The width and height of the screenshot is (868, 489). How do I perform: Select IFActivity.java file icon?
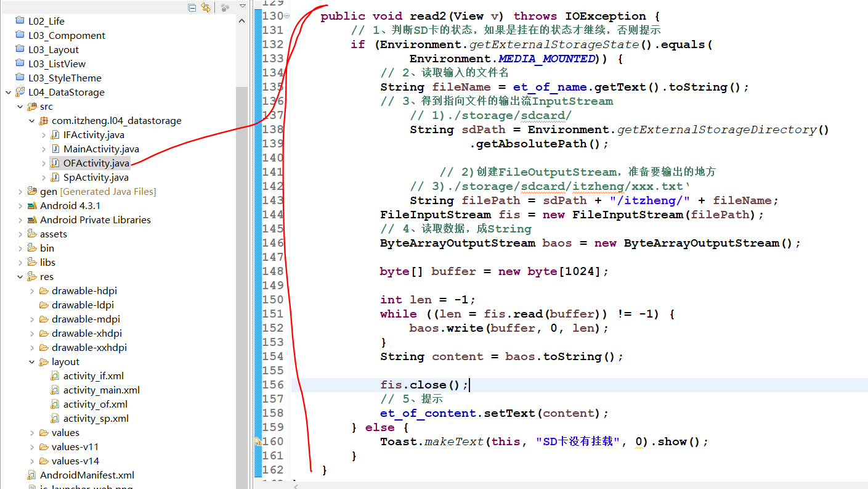point(55,134)
